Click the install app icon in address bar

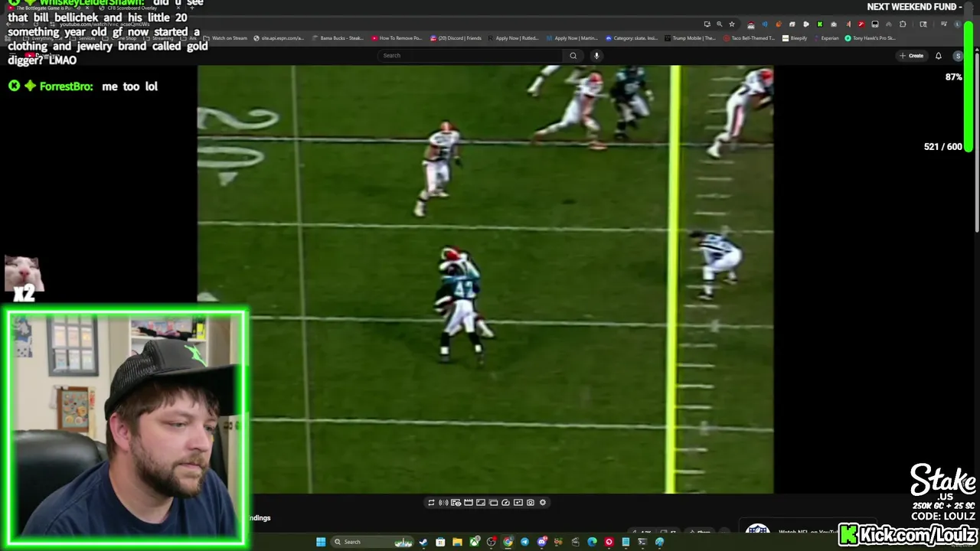(x=707, y=24)
